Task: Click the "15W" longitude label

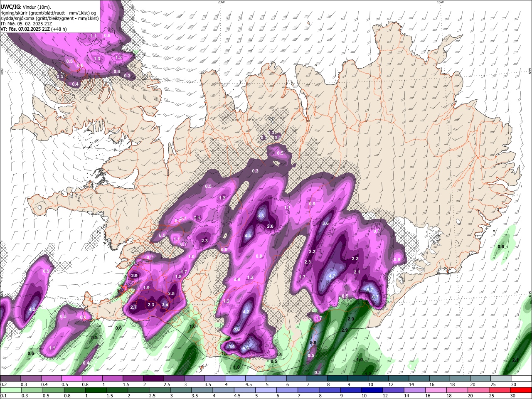Action: tap(440, 2)
